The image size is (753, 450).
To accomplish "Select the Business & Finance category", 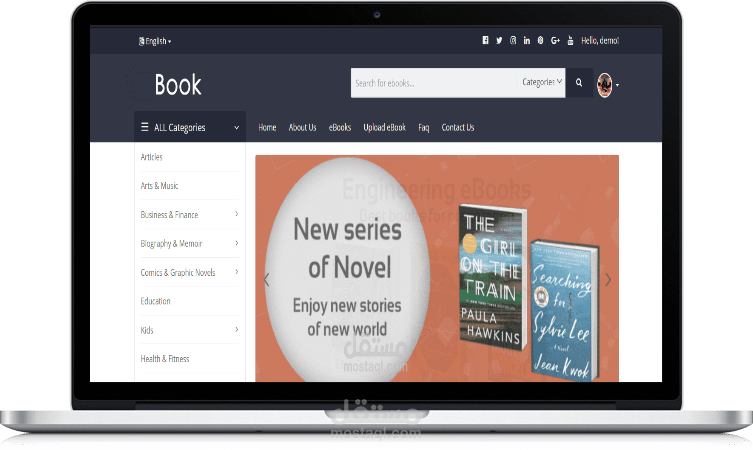I will (x=169, y=215).
